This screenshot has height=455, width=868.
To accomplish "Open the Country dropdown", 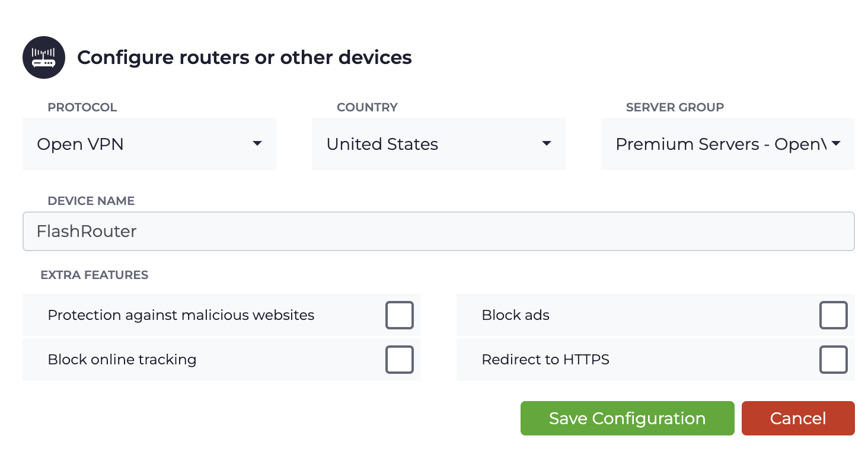I will pos(438,144).
